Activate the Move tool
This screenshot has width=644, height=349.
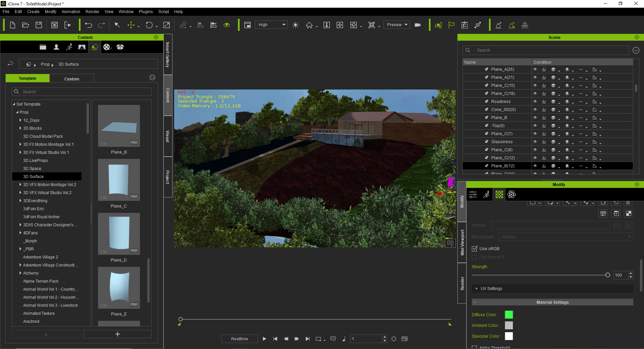pyautogui.click(x=131, y=25)
